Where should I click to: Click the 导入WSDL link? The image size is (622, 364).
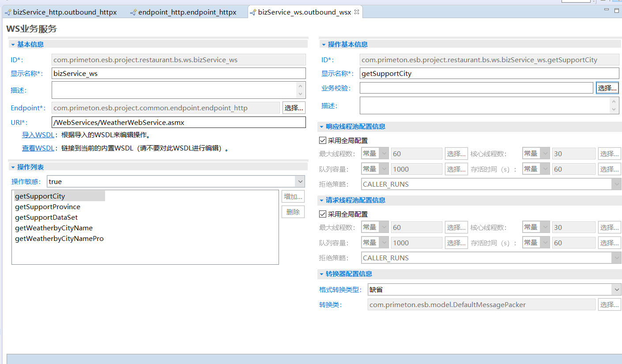tap(38, 135)
